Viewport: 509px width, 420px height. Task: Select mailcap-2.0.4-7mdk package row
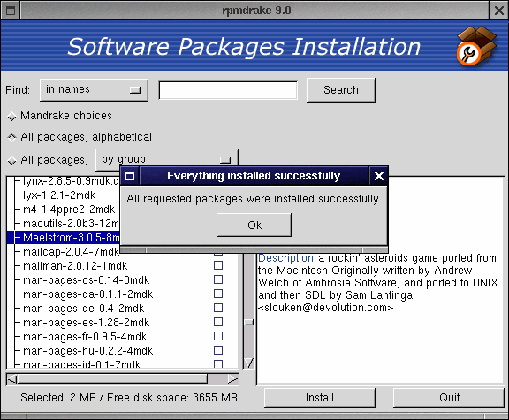coord(71,252)
